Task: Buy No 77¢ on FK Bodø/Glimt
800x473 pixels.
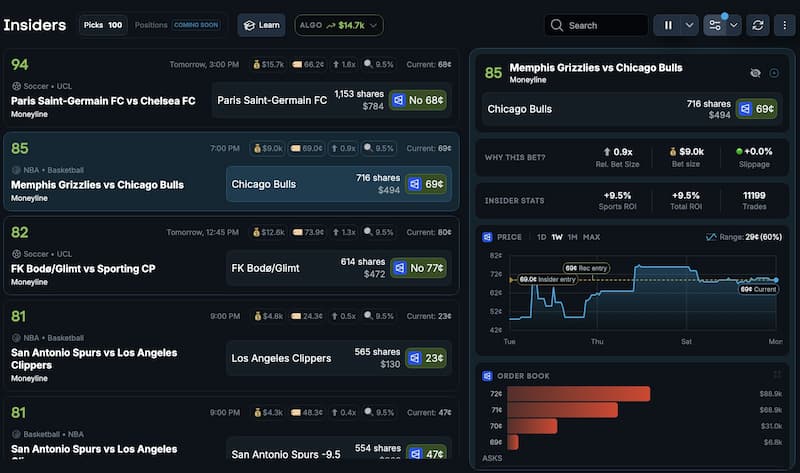Action: (419, 268)
